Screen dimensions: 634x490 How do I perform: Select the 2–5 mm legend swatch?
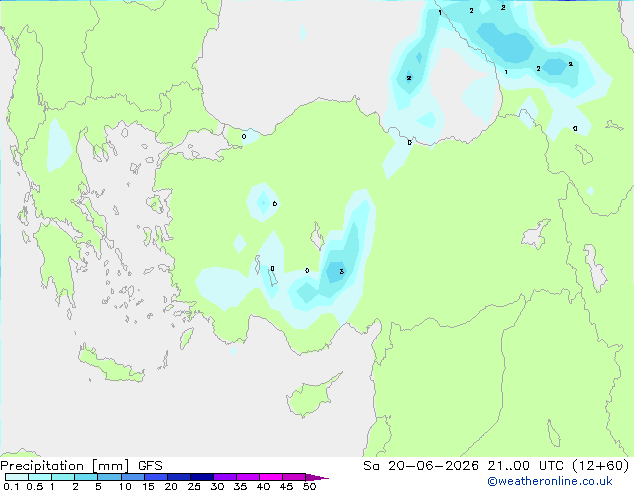click(x=86, y=477)
